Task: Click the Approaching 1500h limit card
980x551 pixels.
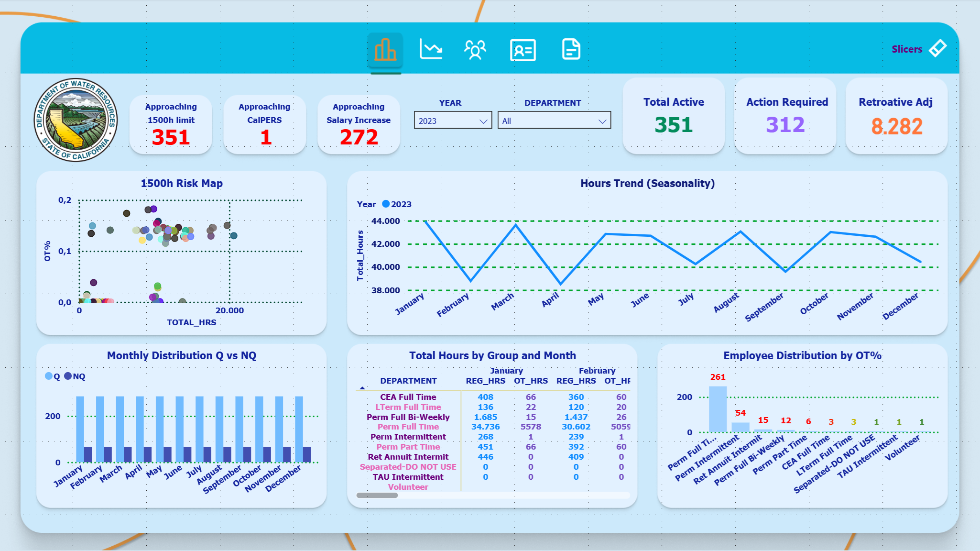Action: pos(171,124)
